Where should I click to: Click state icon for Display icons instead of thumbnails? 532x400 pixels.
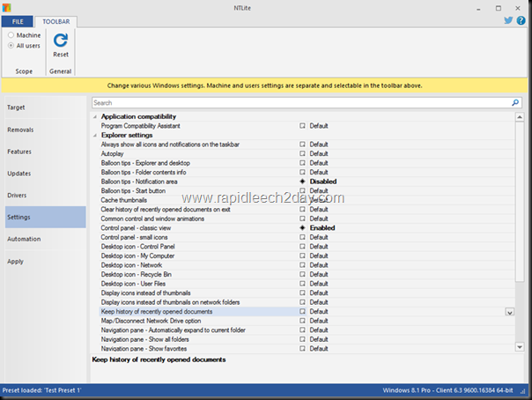(x=302, y=293)
